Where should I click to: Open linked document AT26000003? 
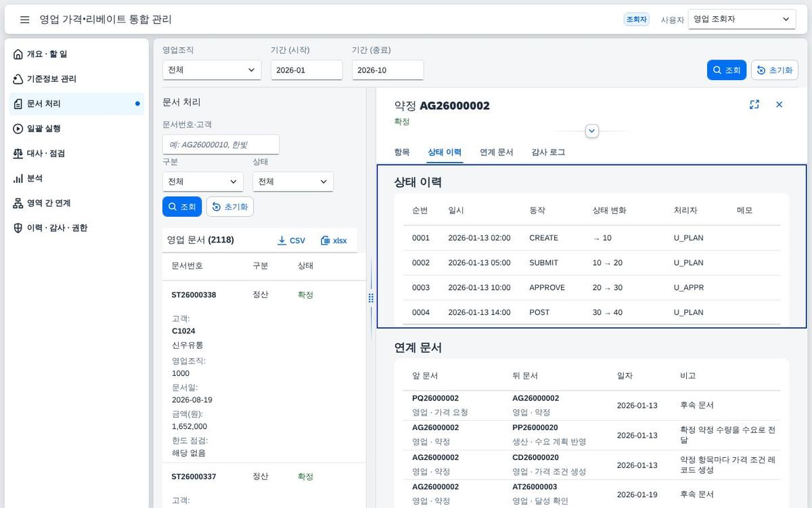pyautogui.click(x=535, y=487)
